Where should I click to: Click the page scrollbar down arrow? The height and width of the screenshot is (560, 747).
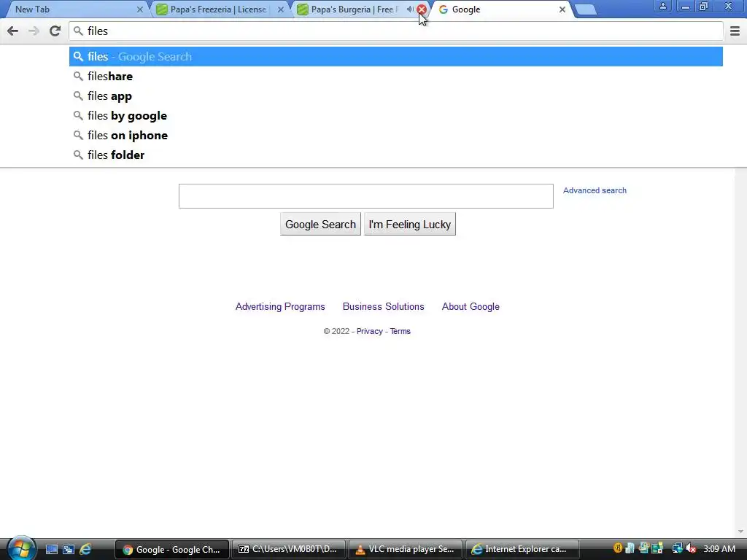[740, 532]
